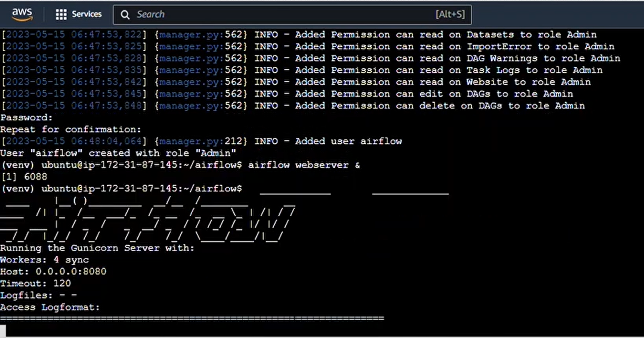Image resolution: width=644 pixels, height=338 pixels.
Task: Click the "Password:" prompt line
Action: tap(27, 118)
